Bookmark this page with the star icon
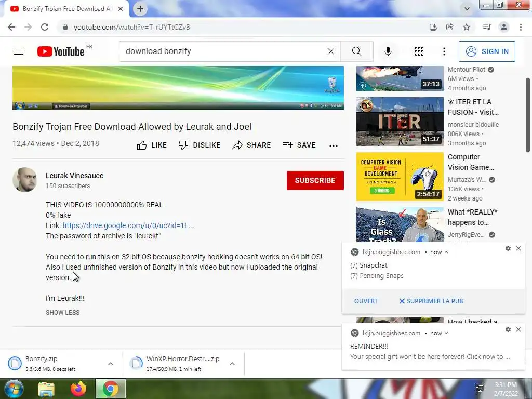 467,27
